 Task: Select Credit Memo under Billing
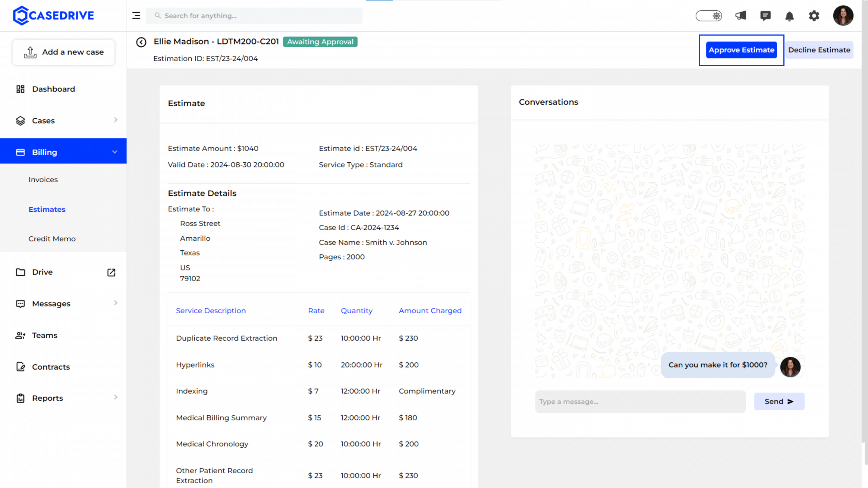[x=52, y=239]
